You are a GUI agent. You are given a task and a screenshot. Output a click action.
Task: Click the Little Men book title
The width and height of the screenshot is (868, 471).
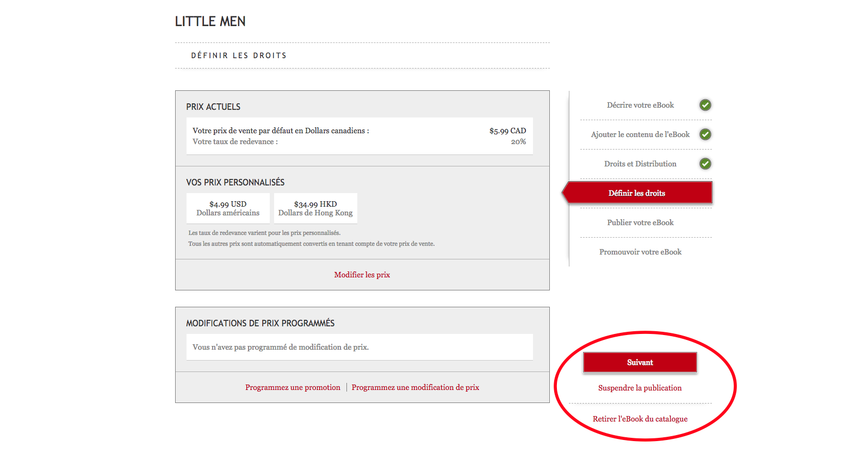210,22
